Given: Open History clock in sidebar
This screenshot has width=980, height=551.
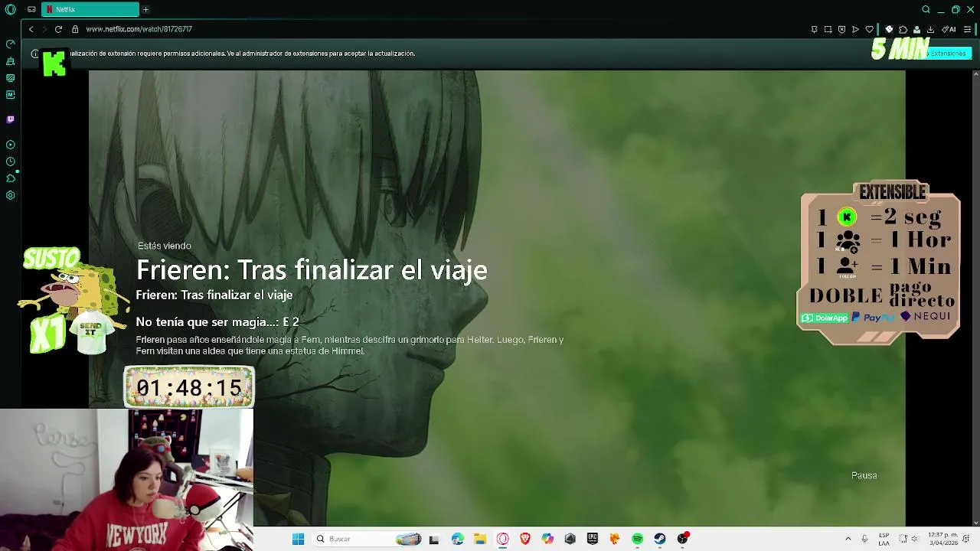Looking at the screenshot, I should 10,161.
